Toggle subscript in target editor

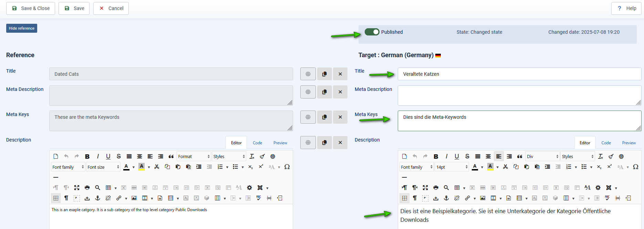click(599, 167)
